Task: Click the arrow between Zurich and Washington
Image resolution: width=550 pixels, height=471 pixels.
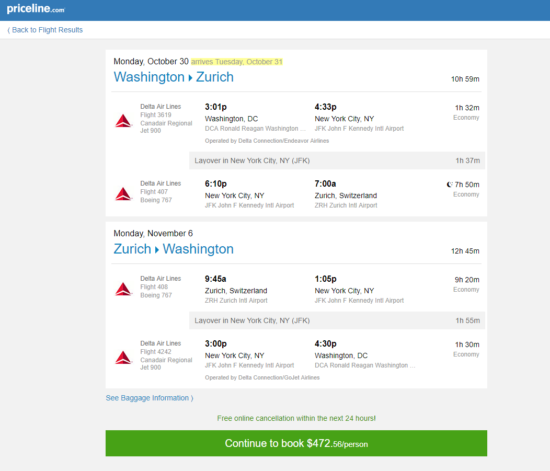Action: coord(157,250)
